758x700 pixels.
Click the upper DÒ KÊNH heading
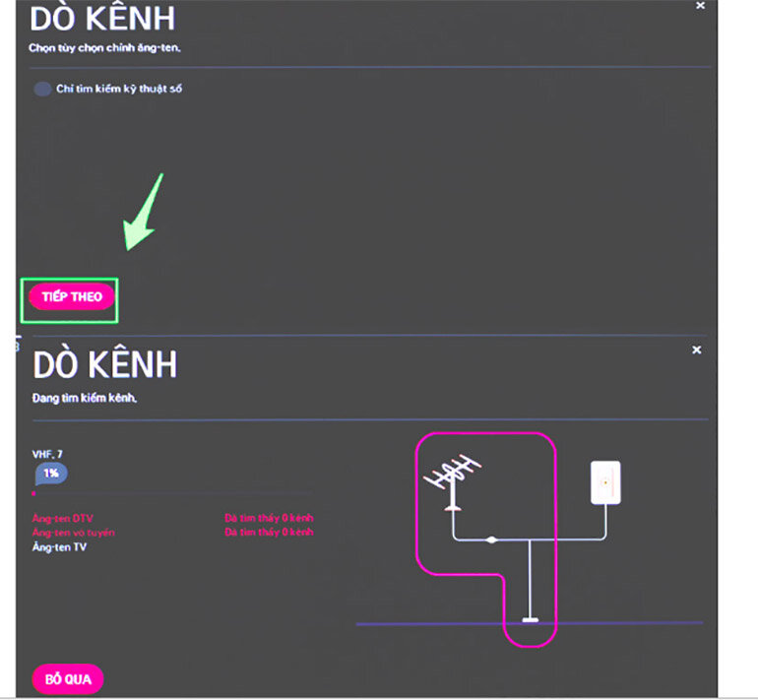click(102, 19)
